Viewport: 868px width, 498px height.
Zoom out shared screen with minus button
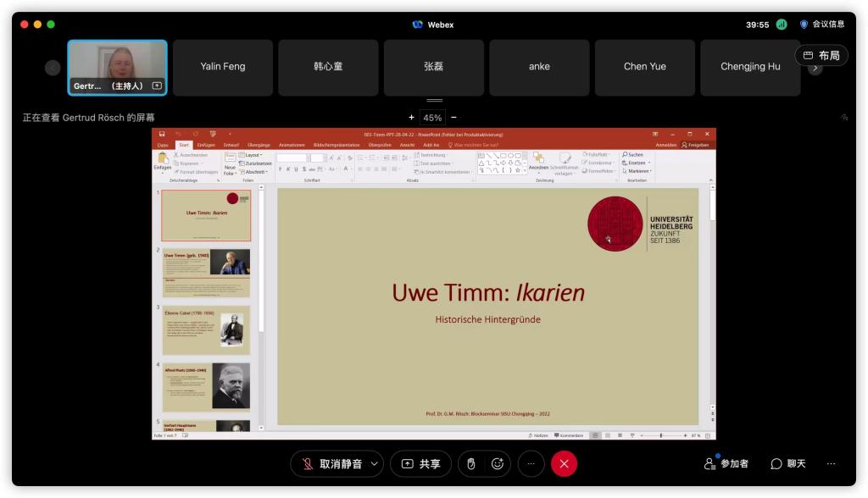pos(453,118)
